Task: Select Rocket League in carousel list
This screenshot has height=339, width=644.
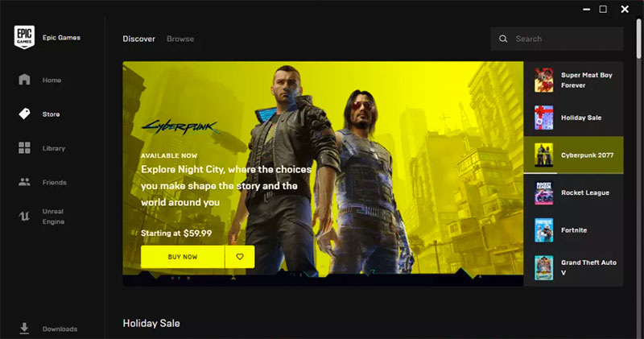Action: click(x=574, y=192)
